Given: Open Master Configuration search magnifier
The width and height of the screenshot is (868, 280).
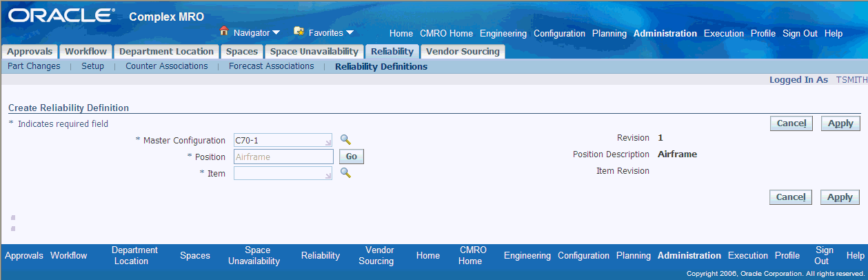Looking at the screenshot, I should coord(345,140).
